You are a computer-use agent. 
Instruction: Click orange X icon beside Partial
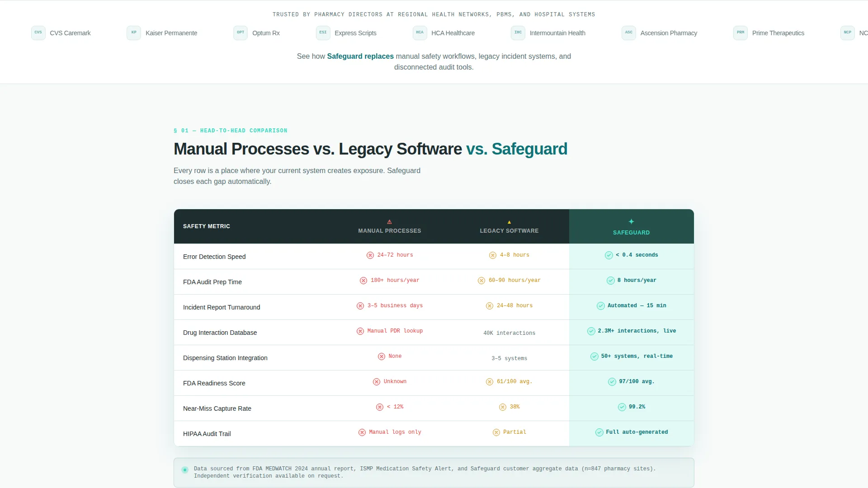click(x=496, y=432)
